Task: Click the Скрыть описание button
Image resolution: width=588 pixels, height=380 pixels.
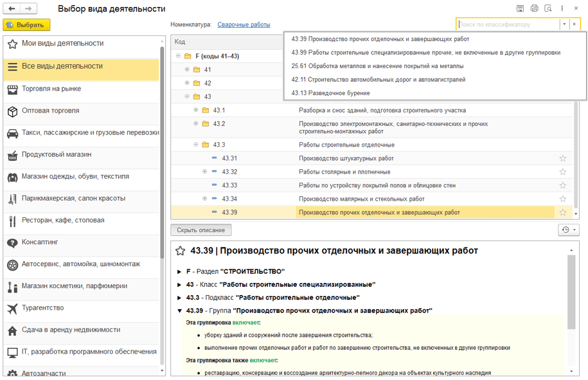Action: (201, 230)
